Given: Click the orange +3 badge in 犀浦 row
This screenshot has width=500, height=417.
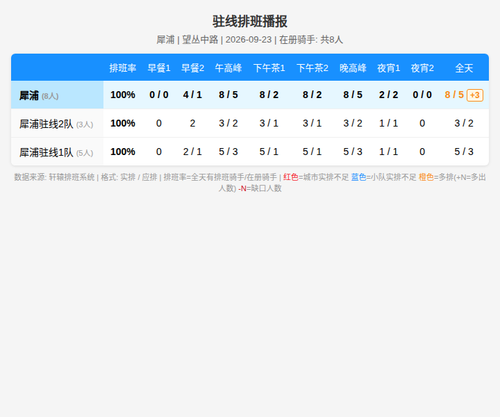Looking at the screenshot, I should (475, 95).
